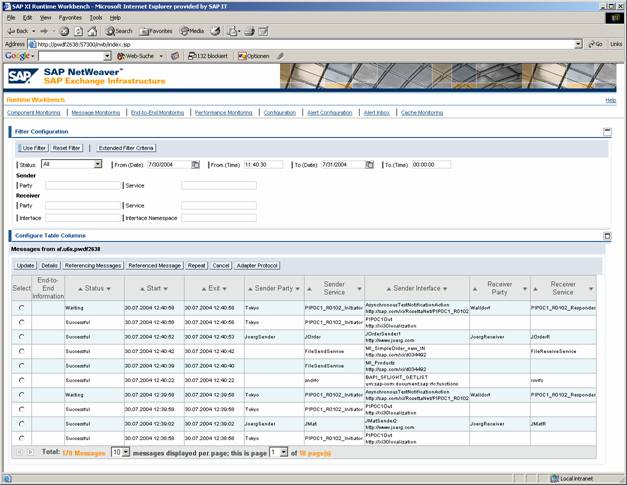
Task: Open the Favorites toolbar button
Action: pos(156,31)
